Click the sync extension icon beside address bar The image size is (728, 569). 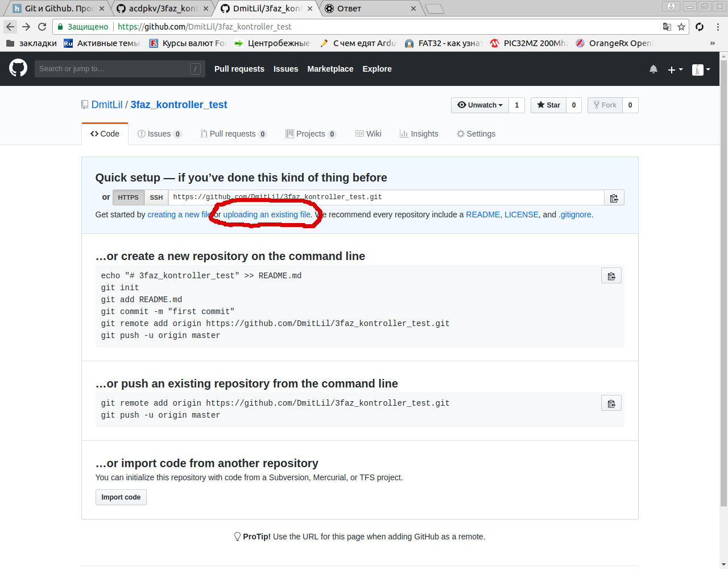(700, 27)
